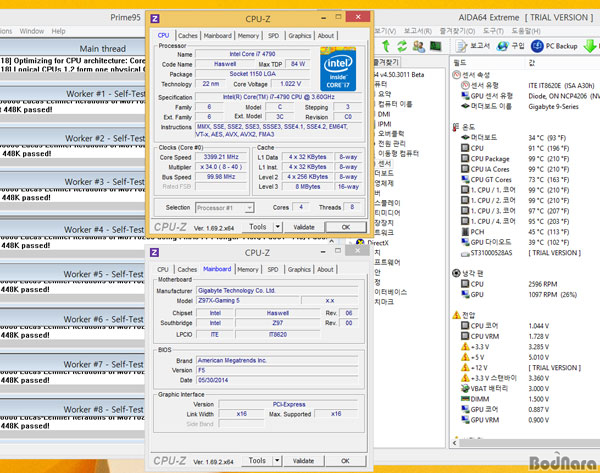This screenshot has height=473, width=600.
Task: Click the 전압 warning triangle icon
Action: click(456, 315)
